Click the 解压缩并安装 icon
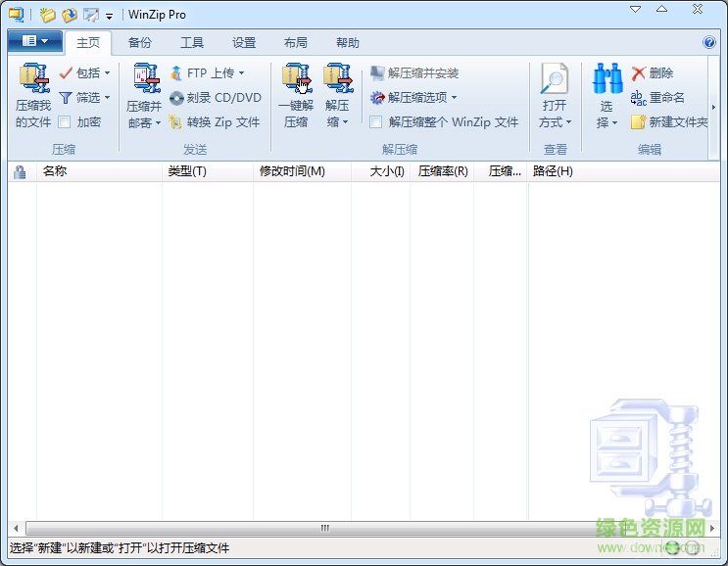728x566 pixels. point(377,72)
